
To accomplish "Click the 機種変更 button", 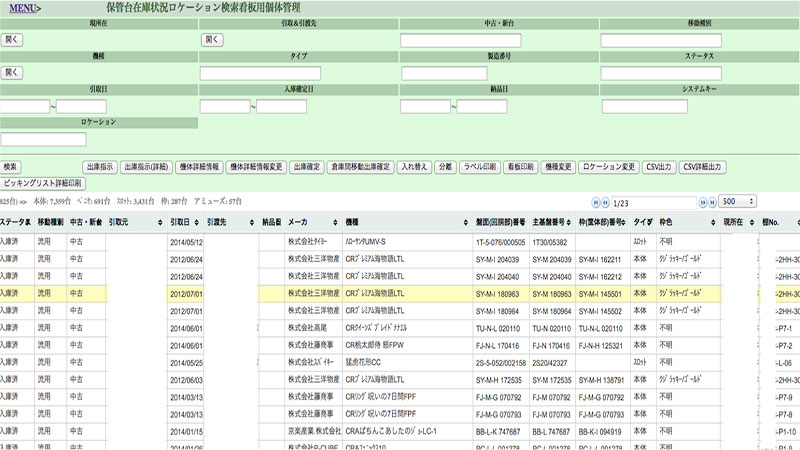I will [558, 167].
